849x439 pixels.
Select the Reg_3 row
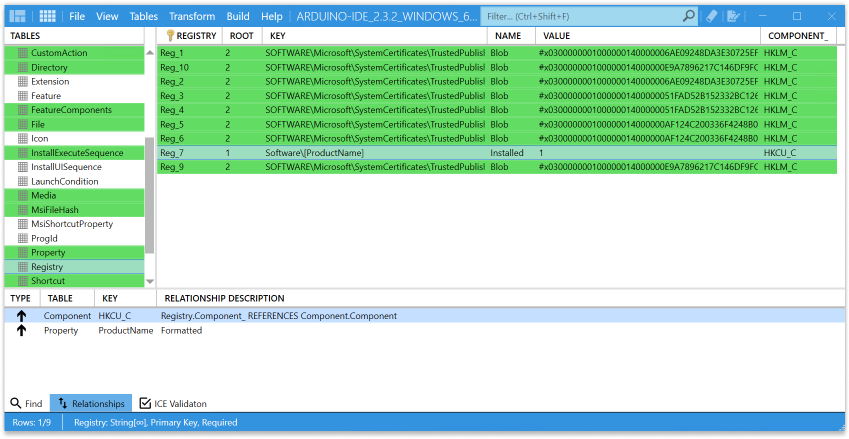point(497,96)
